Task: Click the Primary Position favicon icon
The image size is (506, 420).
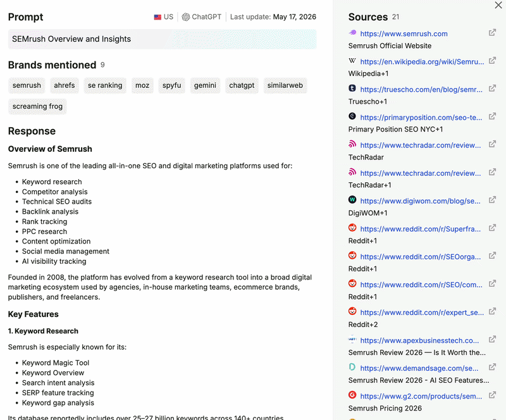Action: [352, 116]
